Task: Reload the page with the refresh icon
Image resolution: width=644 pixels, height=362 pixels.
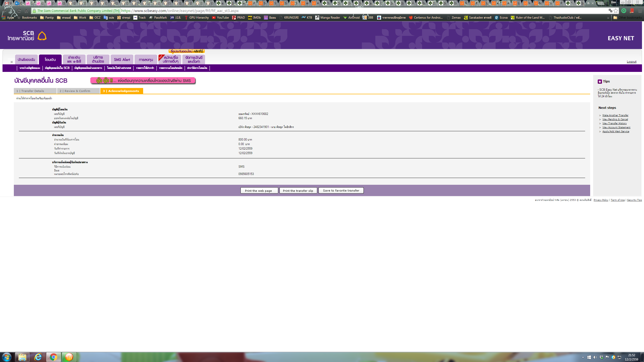Action: 19,11
